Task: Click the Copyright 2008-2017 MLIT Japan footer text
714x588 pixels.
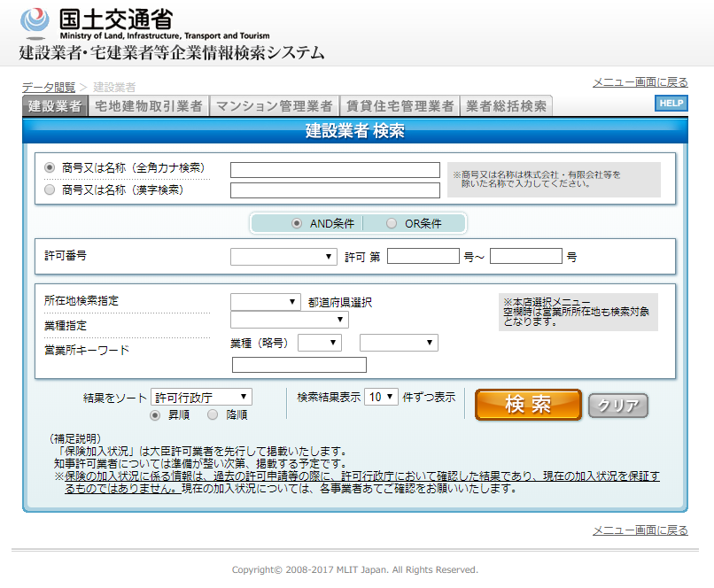Action: (355, 569)
